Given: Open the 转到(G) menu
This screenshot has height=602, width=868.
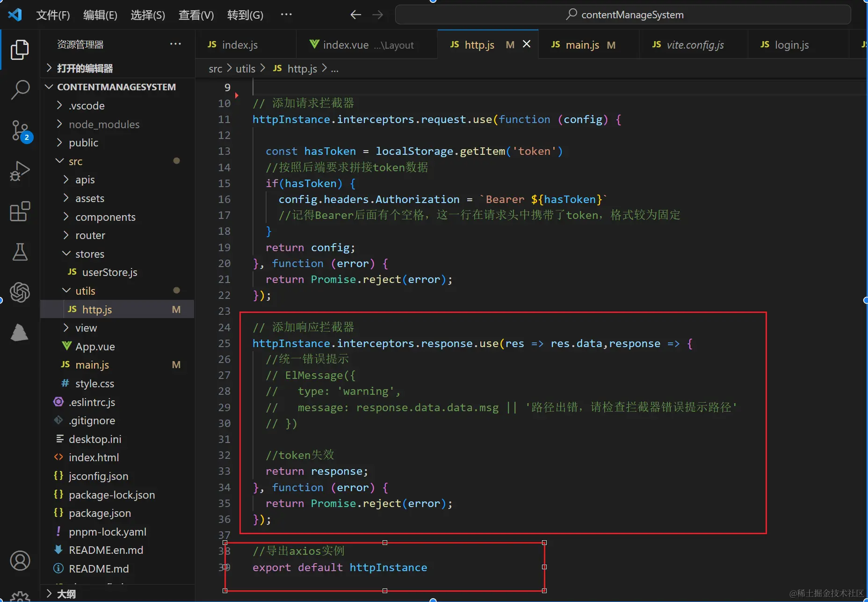Looking at the screenshot, I should (245, 15).
